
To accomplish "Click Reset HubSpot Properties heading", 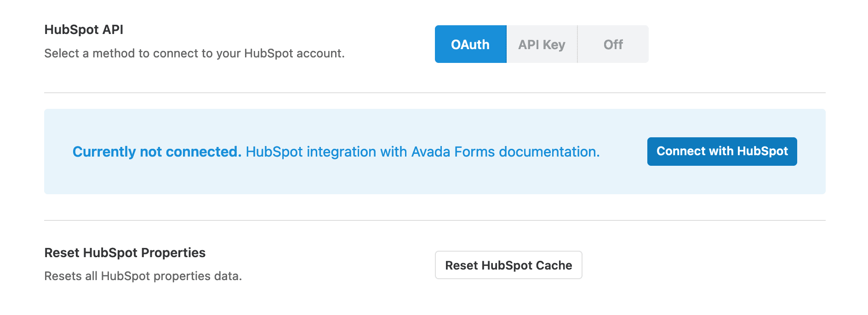I will 125,253.
